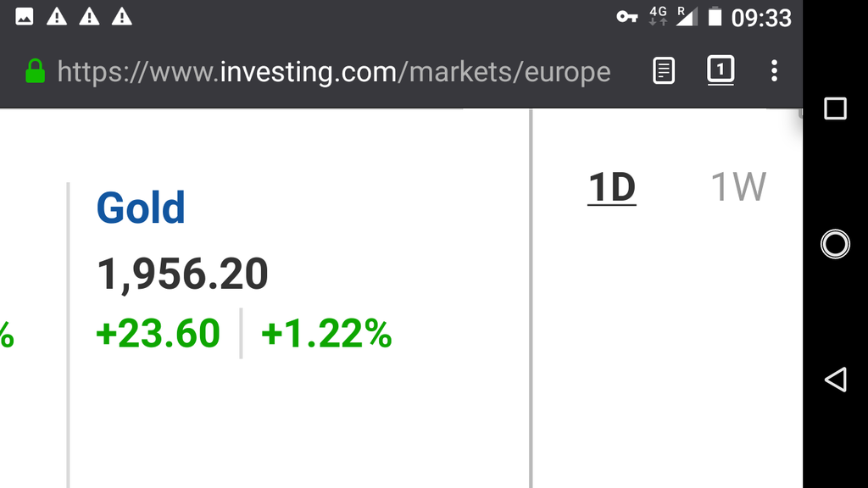Tap the +1.22% percentage change value
This screenshot has height=488, width=868.
pos(326,334)
